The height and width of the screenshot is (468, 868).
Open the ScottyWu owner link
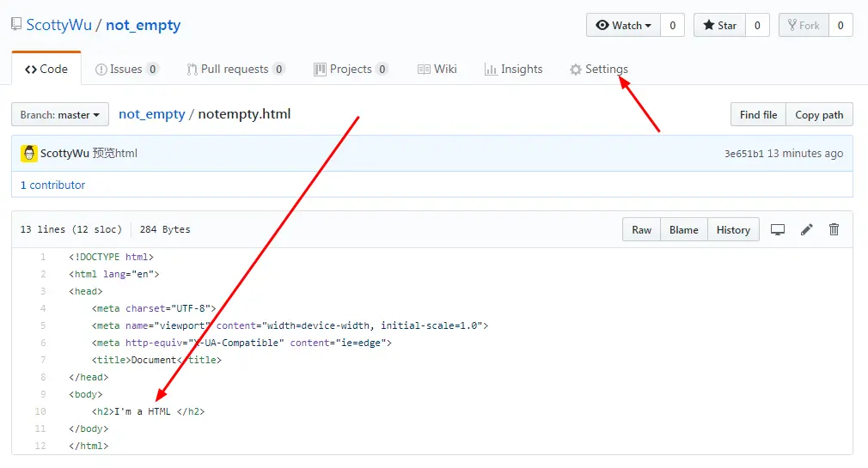pos(58,25)
